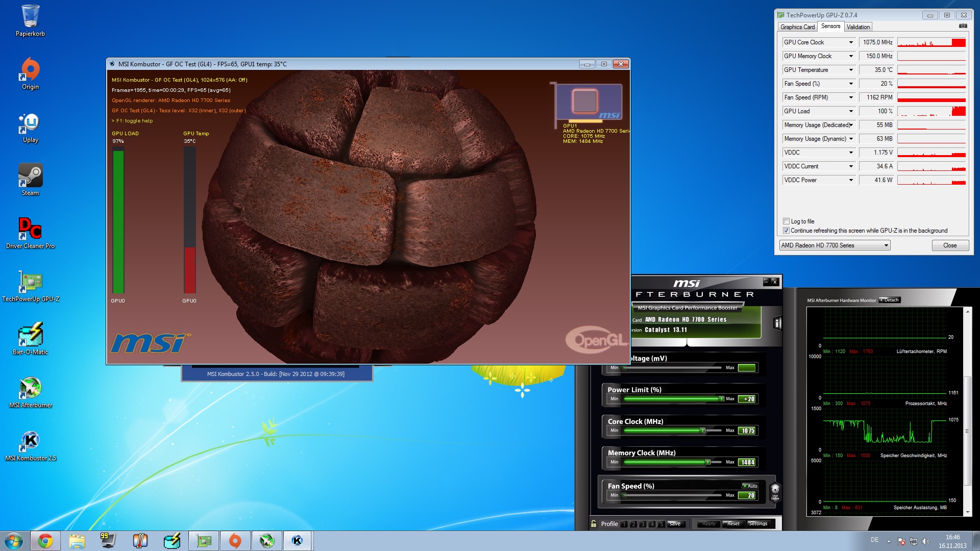Open the Papierkorb recycle bin icon
Image resolution: width=980 pixels, height=551 pixels.
(30, 20)
